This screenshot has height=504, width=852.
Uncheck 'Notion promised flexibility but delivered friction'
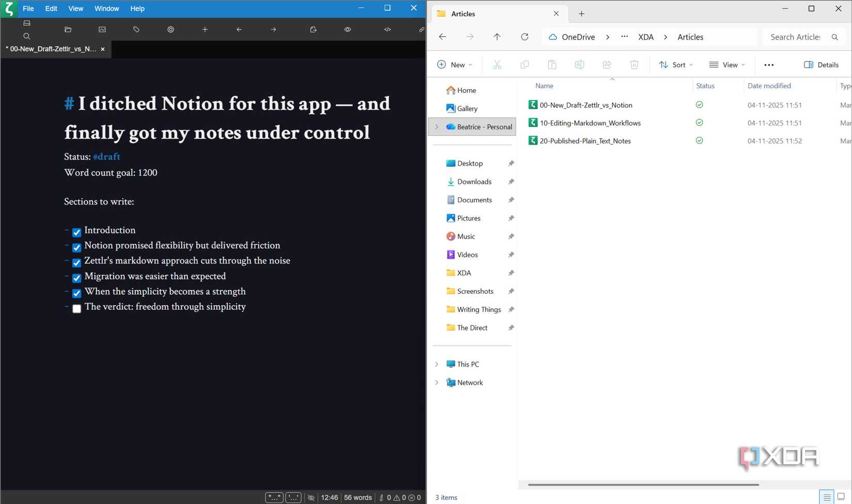[76, 247]
